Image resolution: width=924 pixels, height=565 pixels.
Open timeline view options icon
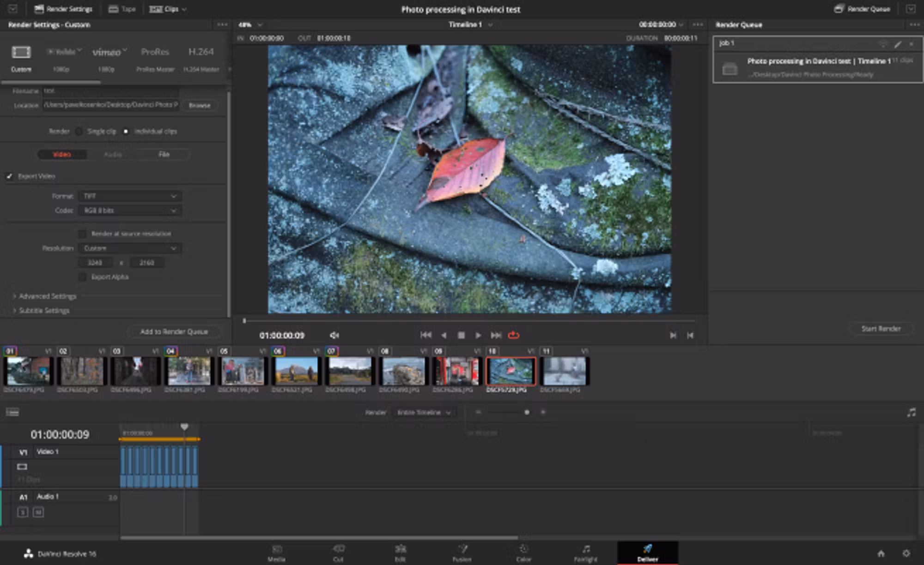pyautogui.click(x=12, y=412)
